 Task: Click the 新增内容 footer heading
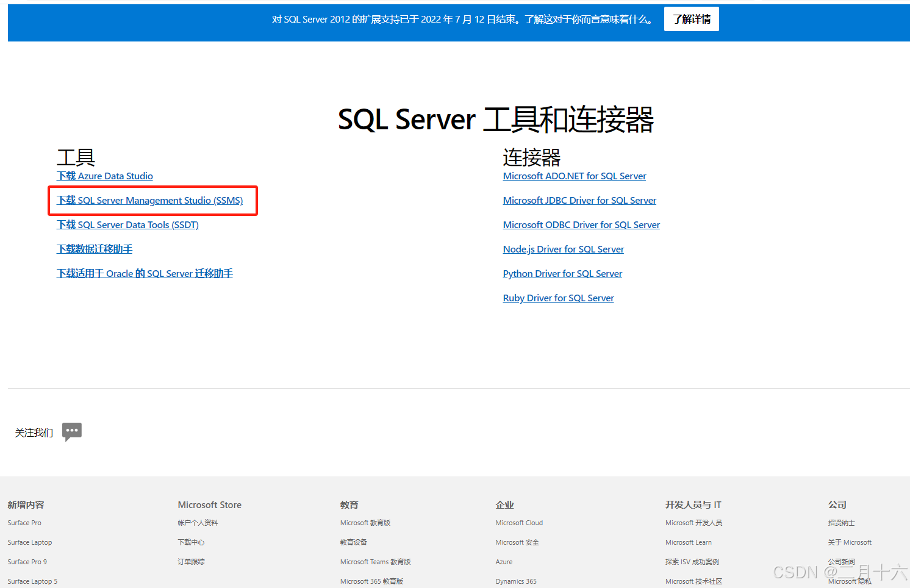[x=26, y=504]
